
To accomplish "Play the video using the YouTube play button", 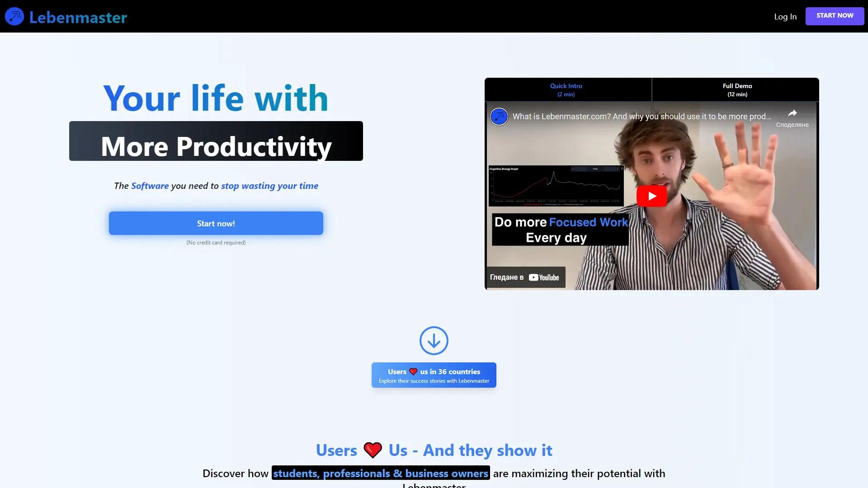I will [651, 196].
